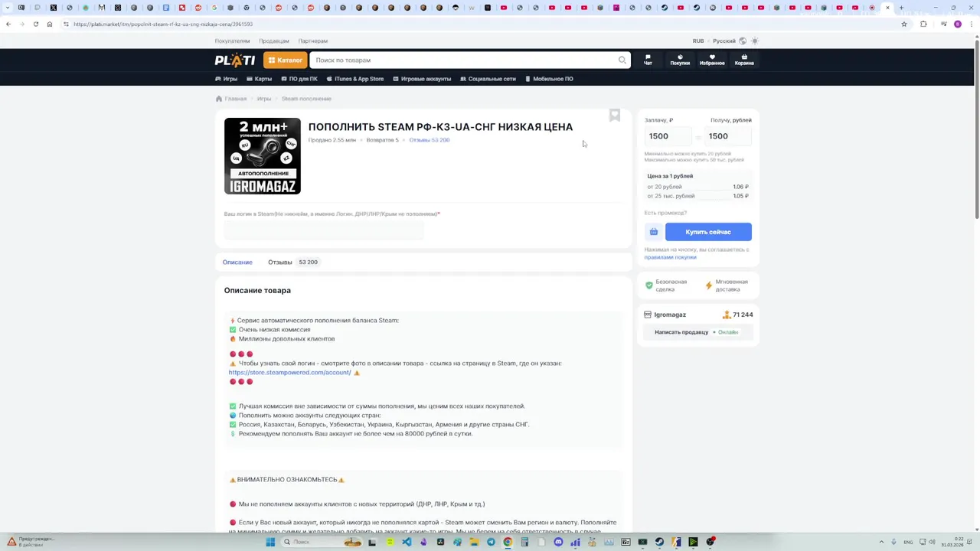Screen dimensions: 980x551
Task: Bookmark this product with the ribbon icon
Action: click(x=614, y=116)
